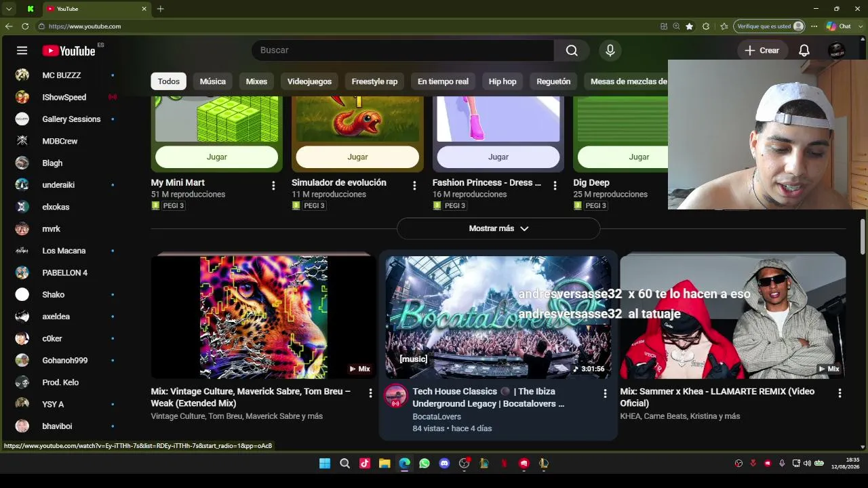This screenshot has height=488, width=868.
Task: Open Vintage Culture mix thumbnail
Action: [x=263, y=316]
